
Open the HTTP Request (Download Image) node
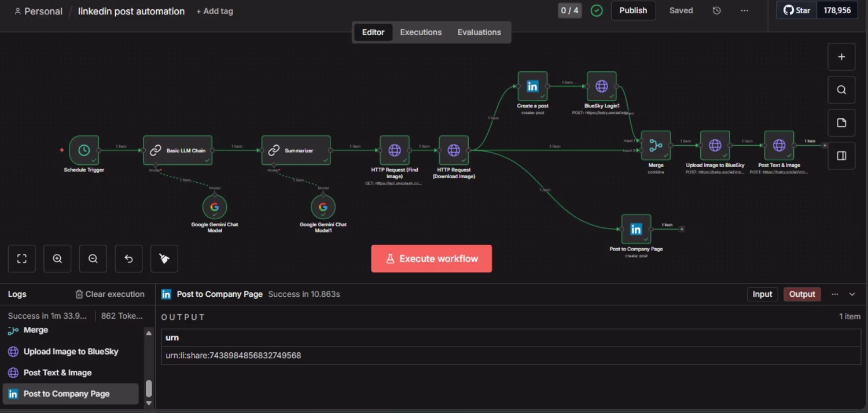(x=454, y=150)
